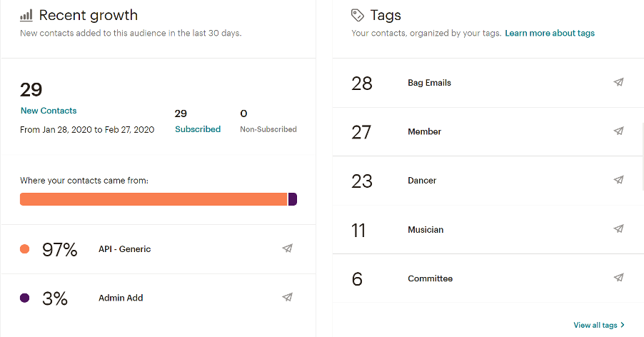Follow the Learn more about tags link
Viewport: 644px width, 337px height.
[x=550, y=33]
